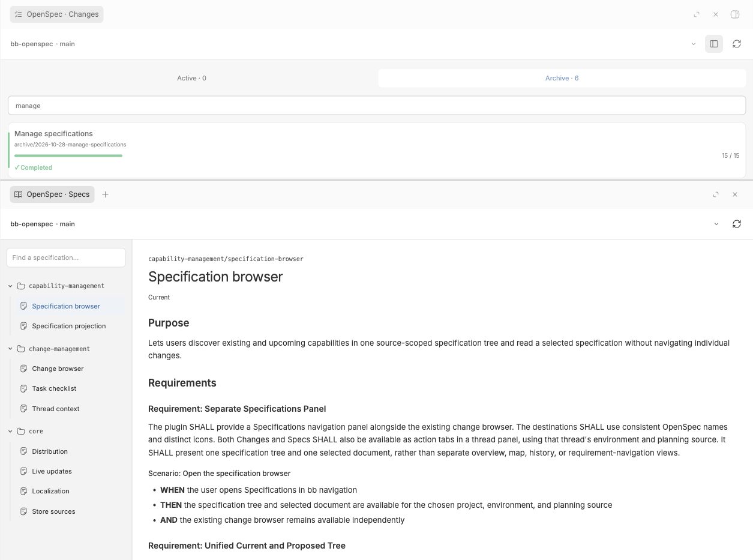Select the OpenSpec · Changes tab
The image size is (753, 560).
coord(56,14)
